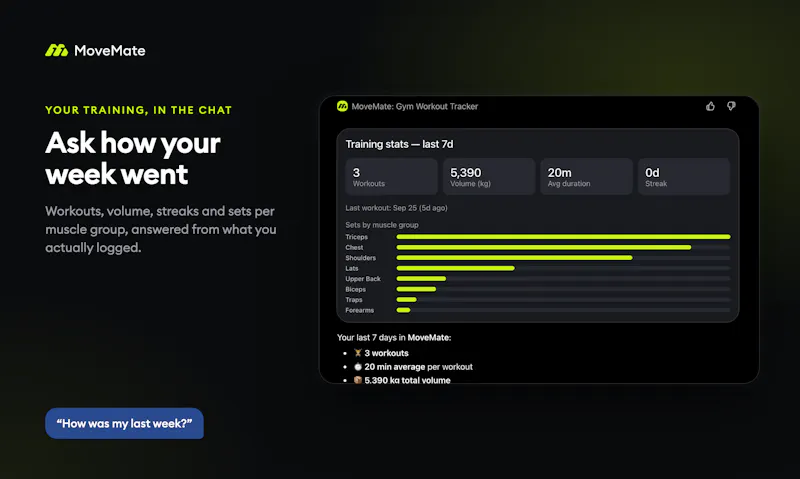This screenshot has width=800, height=479.
Task: Click the 'How was my last week?' bubble
Action: (124, 423)
